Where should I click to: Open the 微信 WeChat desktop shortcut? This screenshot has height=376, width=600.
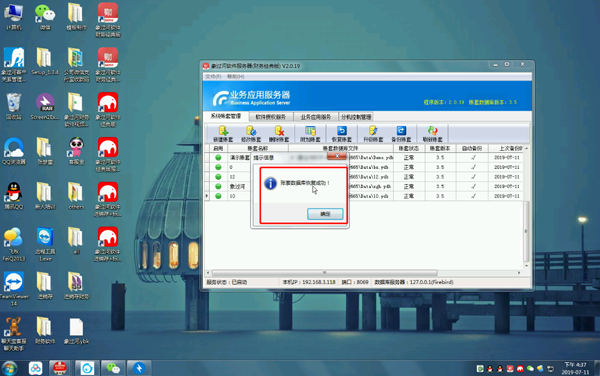click(x=45, y=17)
